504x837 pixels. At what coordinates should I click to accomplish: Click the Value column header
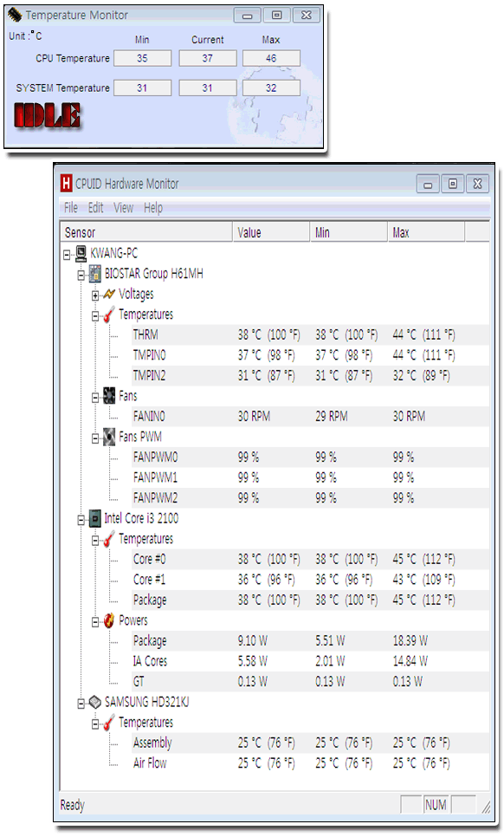tap(271, 232)
